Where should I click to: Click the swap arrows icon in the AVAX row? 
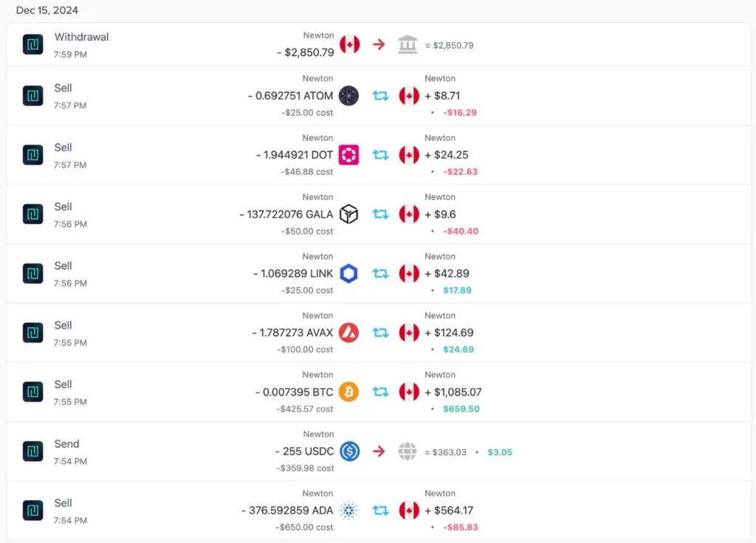click(379, 332)
